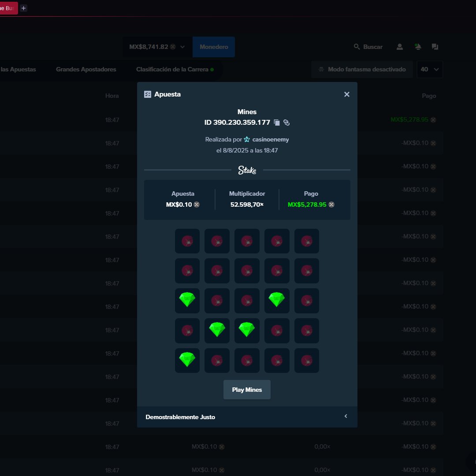Image resolution: width=476 pixels, height=476 pixels.
Task: Select the red browser tab
Action: [x=8, y=8]
